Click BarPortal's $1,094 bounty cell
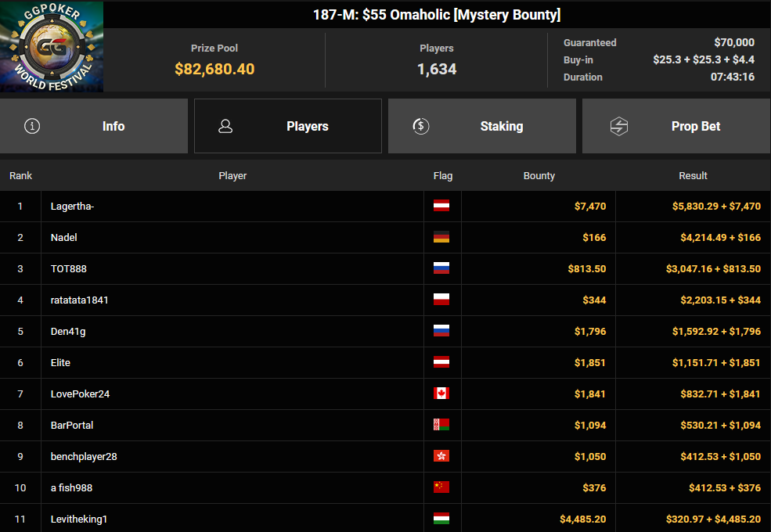Screen dimensions: 771x532 point(539,425)
